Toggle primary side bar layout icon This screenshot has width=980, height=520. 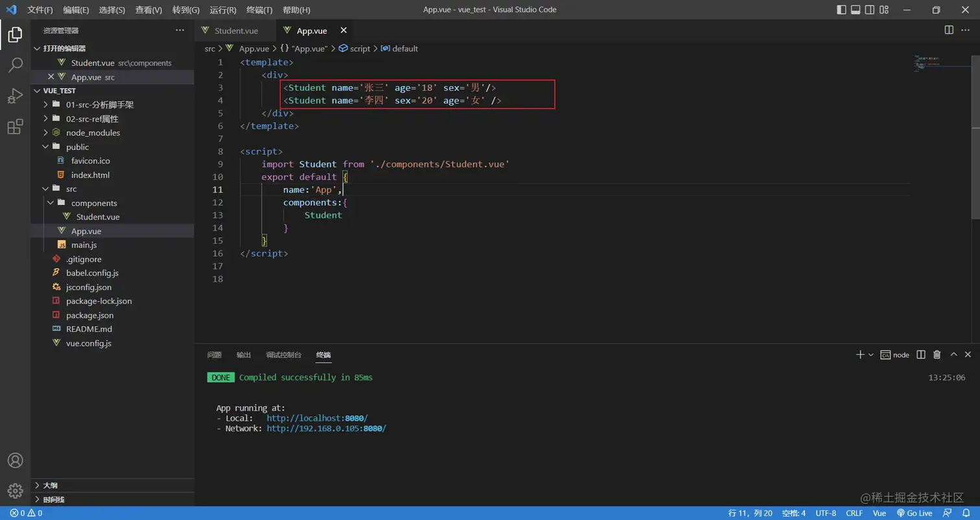click(x=841, y=10)
